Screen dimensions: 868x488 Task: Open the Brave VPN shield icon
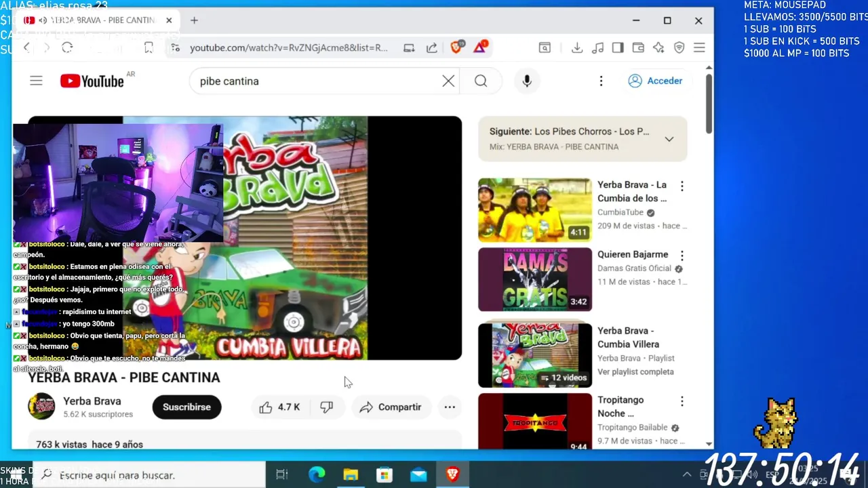point(679,47)
